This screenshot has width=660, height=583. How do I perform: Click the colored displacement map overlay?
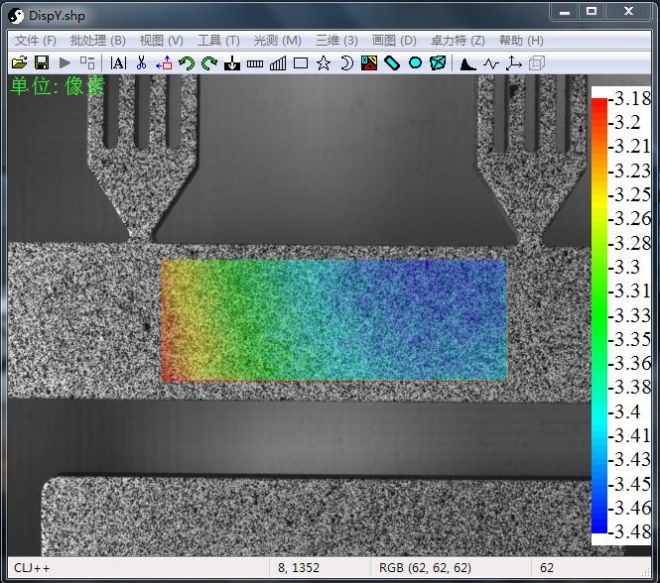pos(334,320)
